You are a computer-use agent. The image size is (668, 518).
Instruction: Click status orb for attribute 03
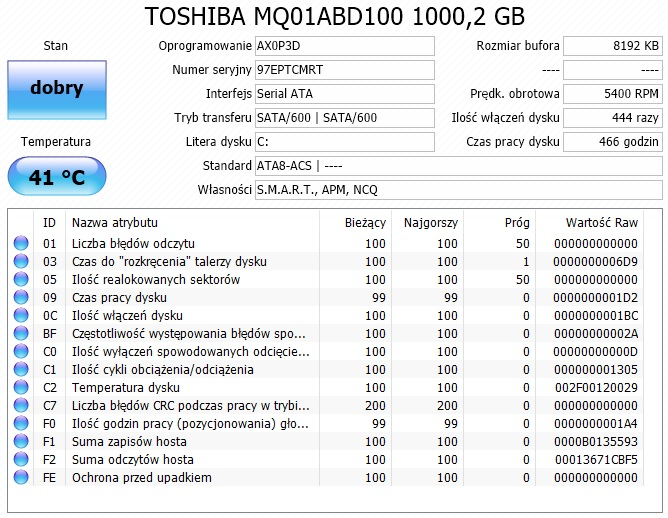[x=21, y=261]
